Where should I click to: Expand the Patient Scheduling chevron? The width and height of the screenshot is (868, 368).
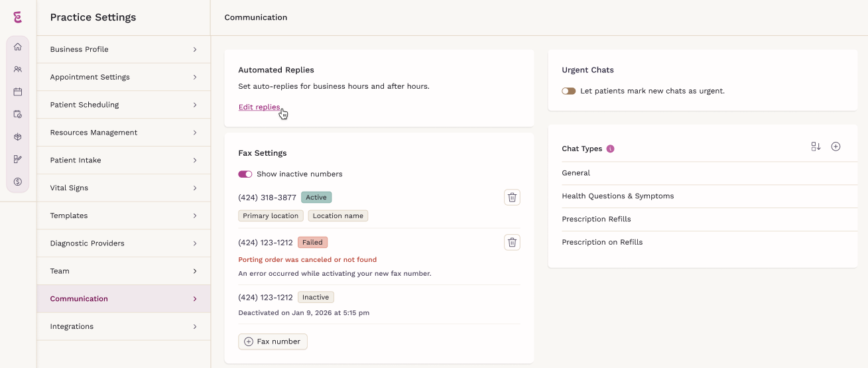tap(195, 105)
